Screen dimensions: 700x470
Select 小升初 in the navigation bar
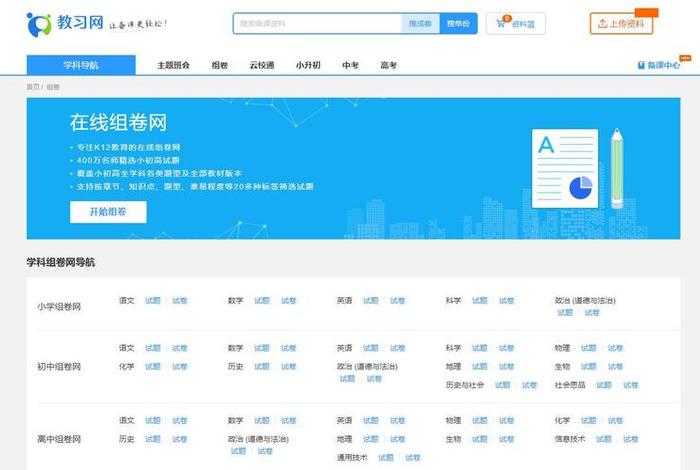coord(308,65)
